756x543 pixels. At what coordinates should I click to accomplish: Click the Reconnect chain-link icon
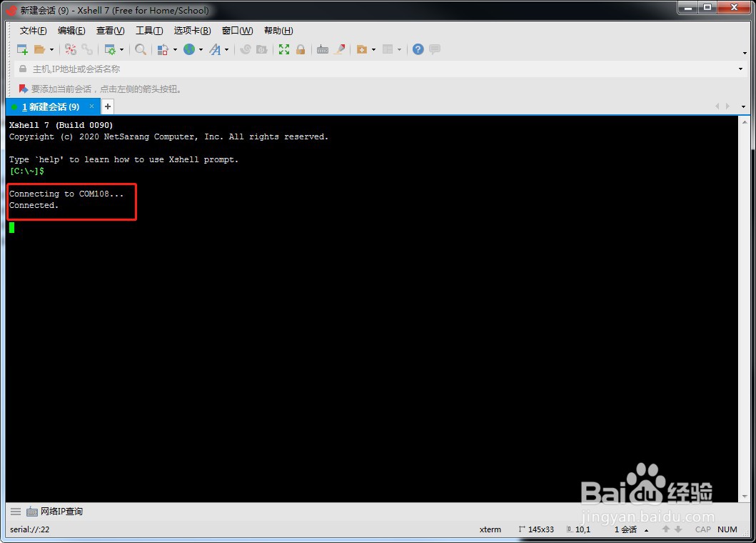(x=87, y=49)
